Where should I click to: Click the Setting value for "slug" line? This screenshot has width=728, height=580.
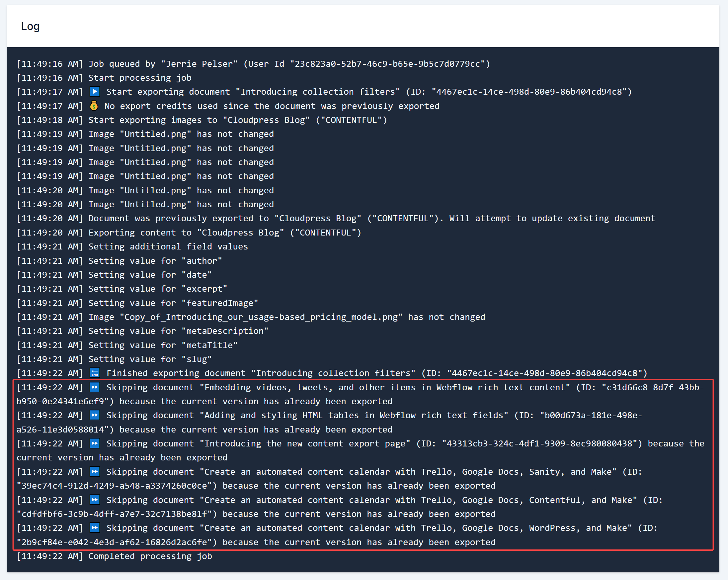pyautogui.click(x=150, y=359)
